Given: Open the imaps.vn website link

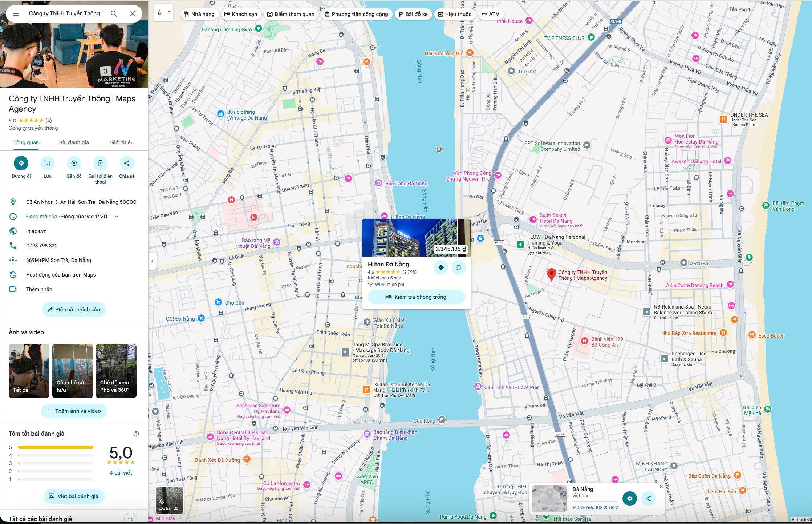Looking at the screenshot, I should pyautogui.click(x=36, y=231).
